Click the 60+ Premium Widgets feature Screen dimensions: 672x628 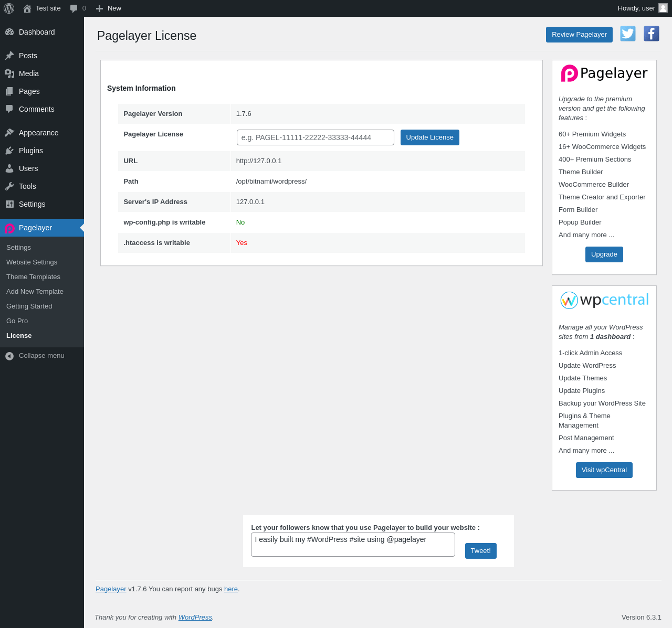pyautogui.click(x=592, y=134)
